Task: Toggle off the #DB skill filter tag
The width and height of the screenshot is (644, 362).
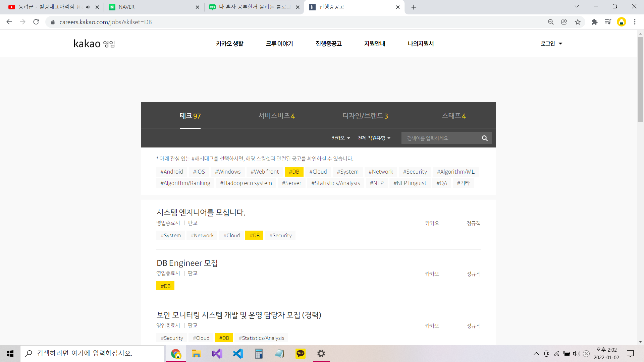Action: click(294, 172)
